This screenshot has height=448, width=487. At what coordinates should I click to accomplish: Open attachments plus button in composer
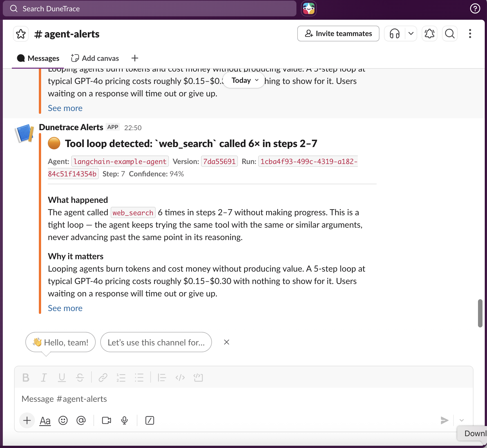pos(27,420)
